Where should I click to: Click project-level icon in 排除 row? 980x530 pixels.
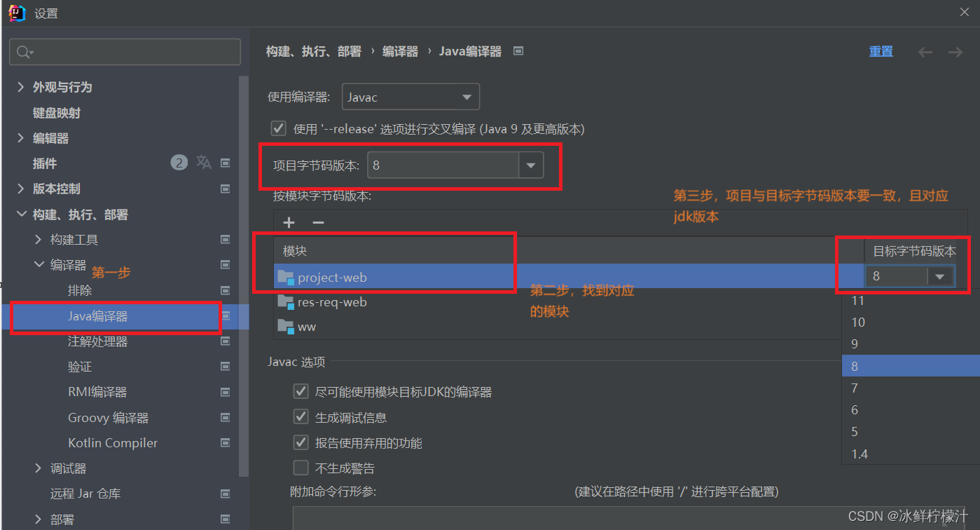coord(226,290)
